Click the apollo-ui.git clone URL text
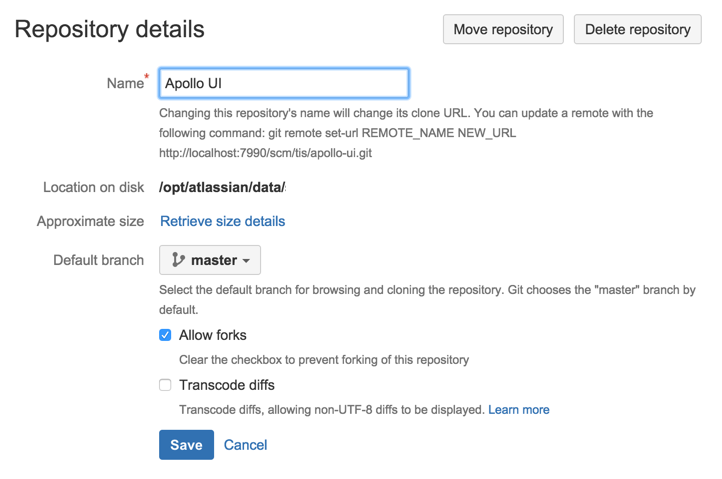Image resolution: width=722 pixels, height=479 pixels. click(266, 153)
